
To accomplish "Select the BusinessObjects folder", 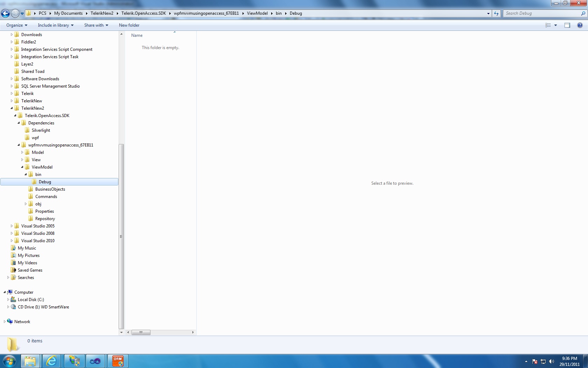I will (50, 189).
